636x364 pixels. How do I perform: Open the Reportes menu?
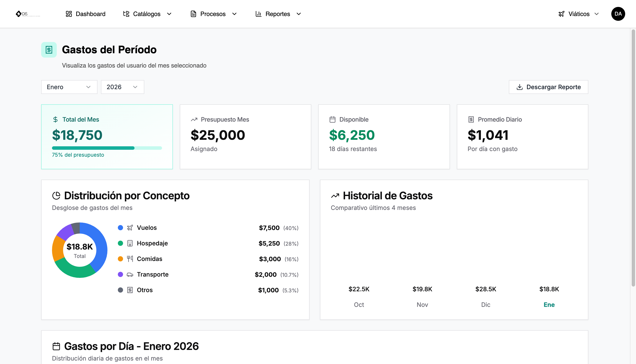coord(278,14)
